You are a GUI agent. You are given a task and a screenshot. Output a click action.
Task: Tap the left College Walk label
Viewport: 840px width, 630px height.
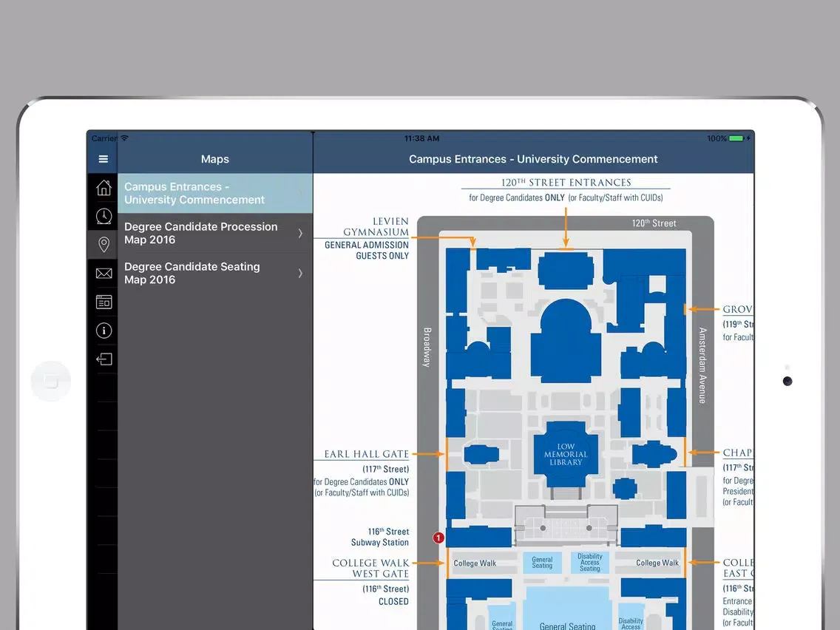[475, 563]
